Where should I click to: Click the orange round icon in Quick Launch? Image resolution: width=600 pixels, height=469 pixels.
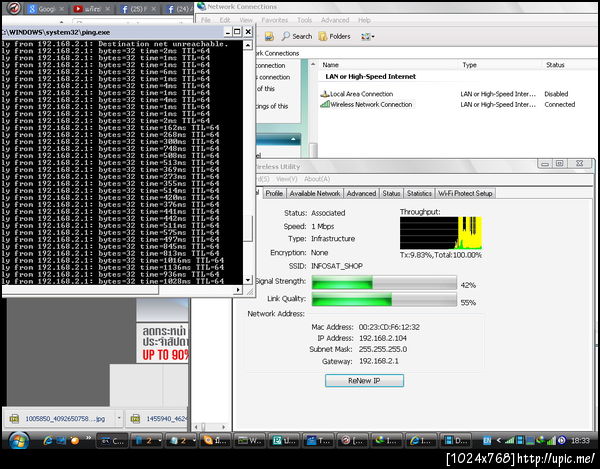[74, 441]
